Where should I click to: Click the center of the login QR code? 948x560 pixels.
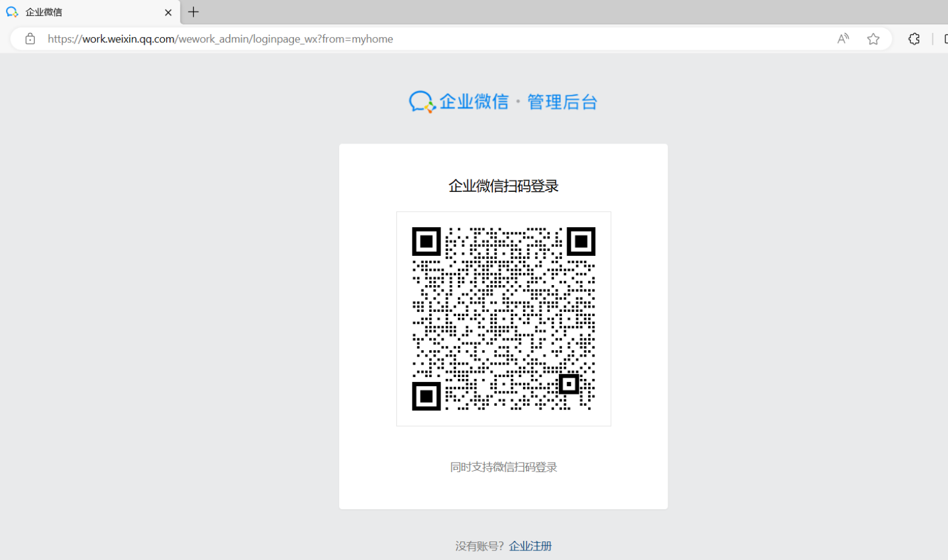(503, 319)
